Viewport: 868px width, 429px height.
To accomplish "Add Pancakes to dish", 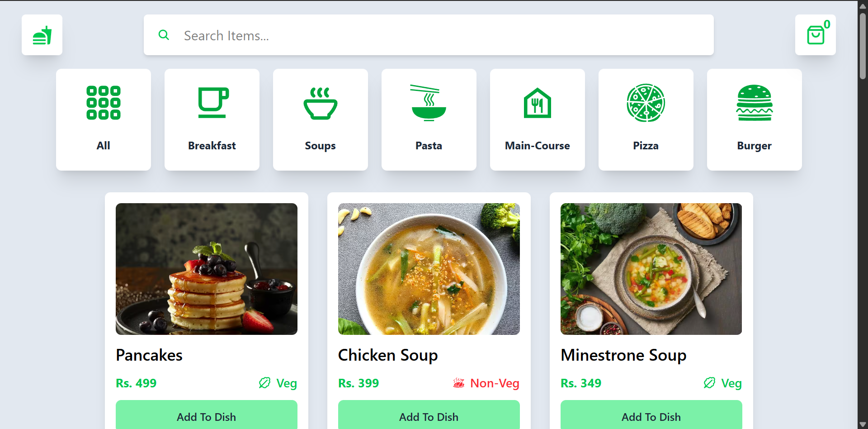I will pos(207,416).
